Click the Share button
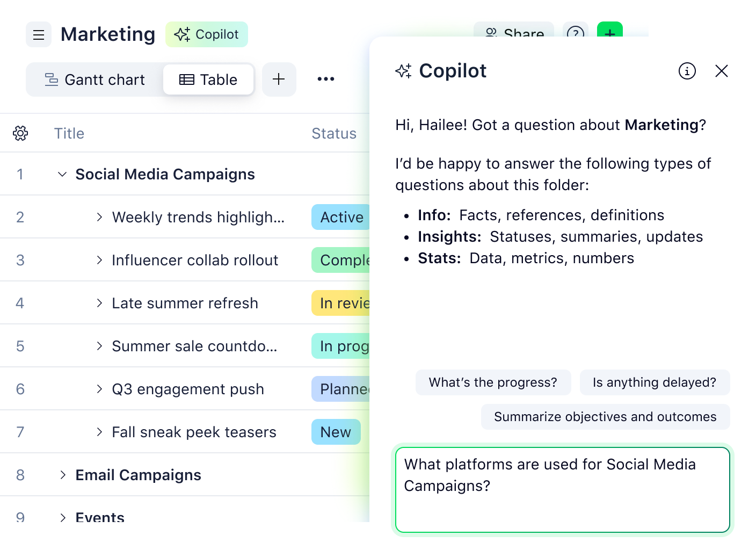This screenshot has width=756, height=550. tap(514, 34)
